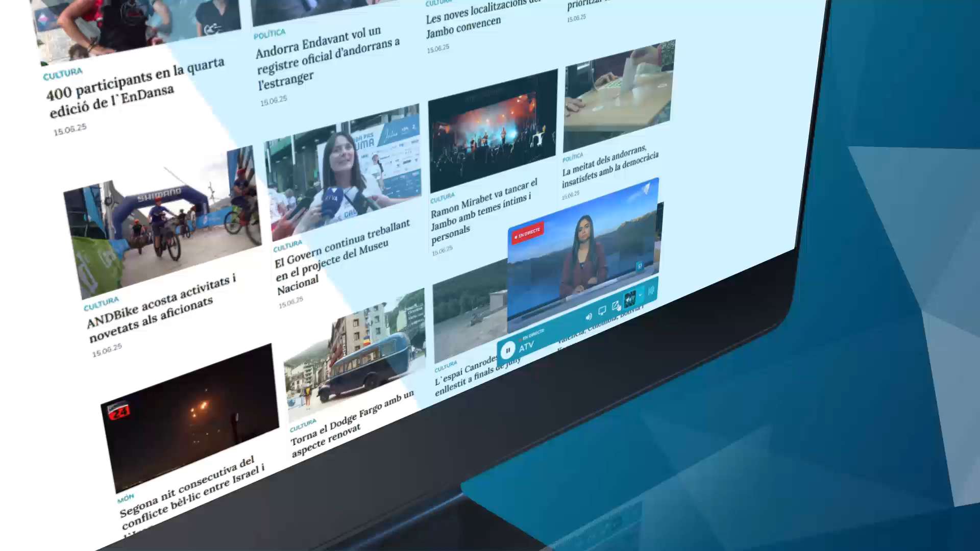Click CULTURA tag above Dodge Fargo headline

(303, 425)
